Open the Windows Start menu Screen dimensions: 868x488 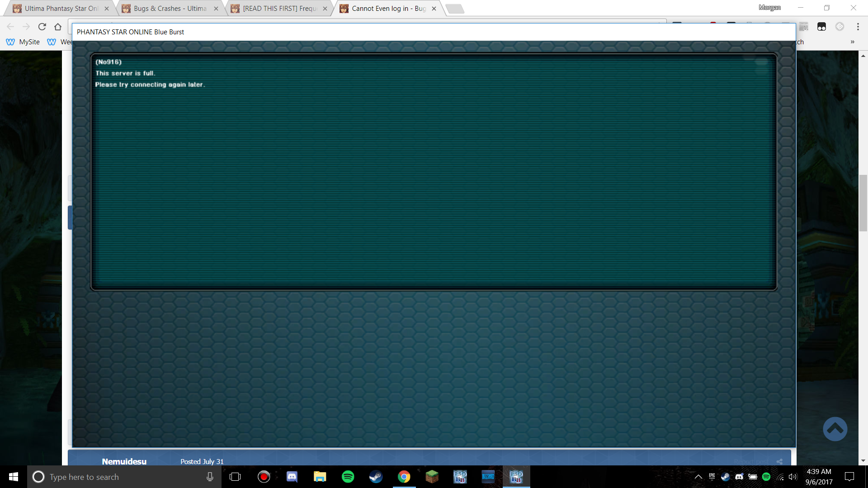pyautogui.click(x=14, y=477)
